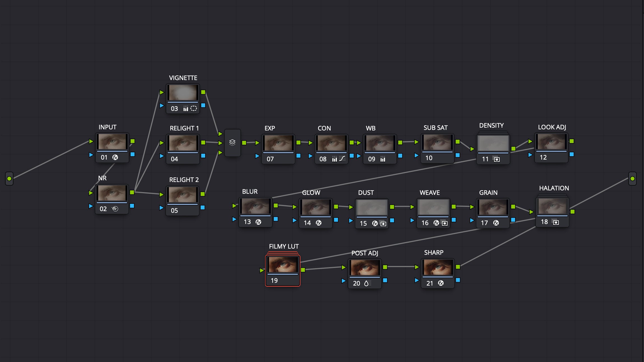
Task: Click the blur droplet icon on node 20
Action: 367,283
